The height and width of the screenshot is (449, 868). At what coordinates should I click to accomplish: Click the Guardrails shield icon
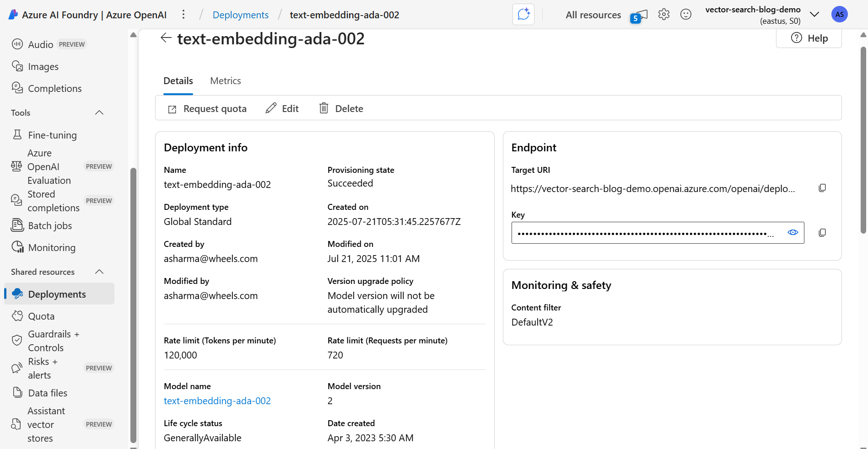[x=17, y=340]
